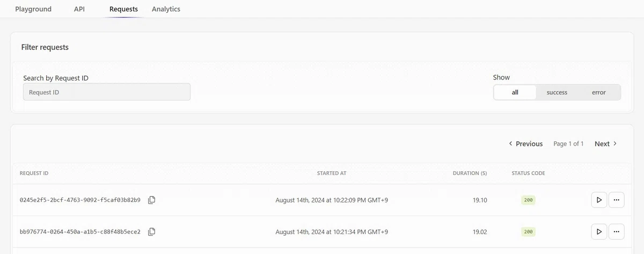The height and width of the screenshot is (254, 644).
Task: Focus the Request ID search field
Action: 107,92
